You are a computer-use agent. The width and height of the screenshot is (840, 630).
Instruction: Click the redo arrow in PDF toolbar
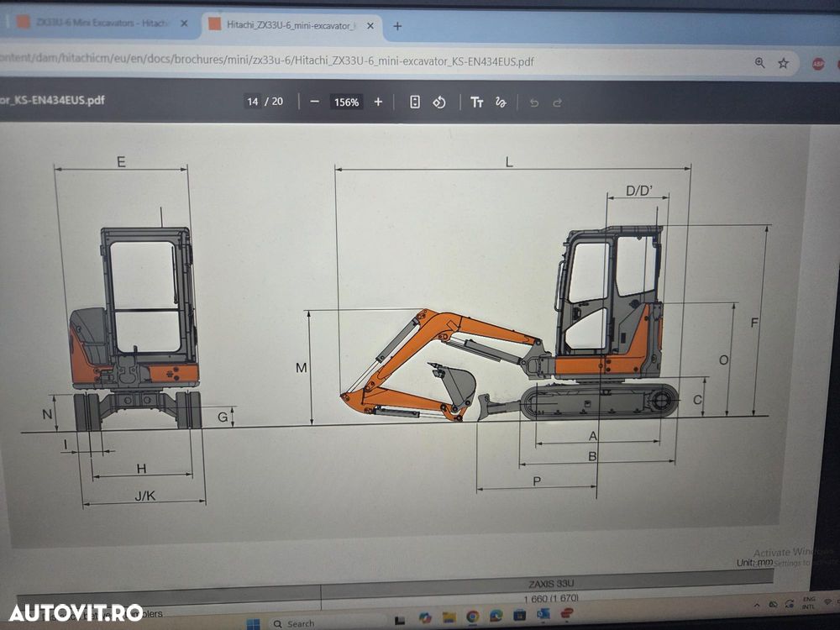point(557,102)
